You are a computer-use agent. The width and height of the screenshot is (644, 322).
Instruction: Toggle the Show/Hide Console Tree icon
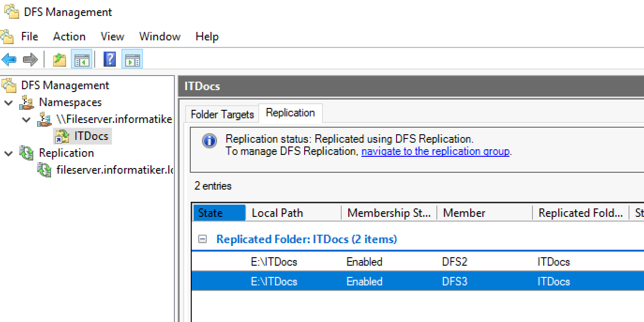[x=81, y=60]
